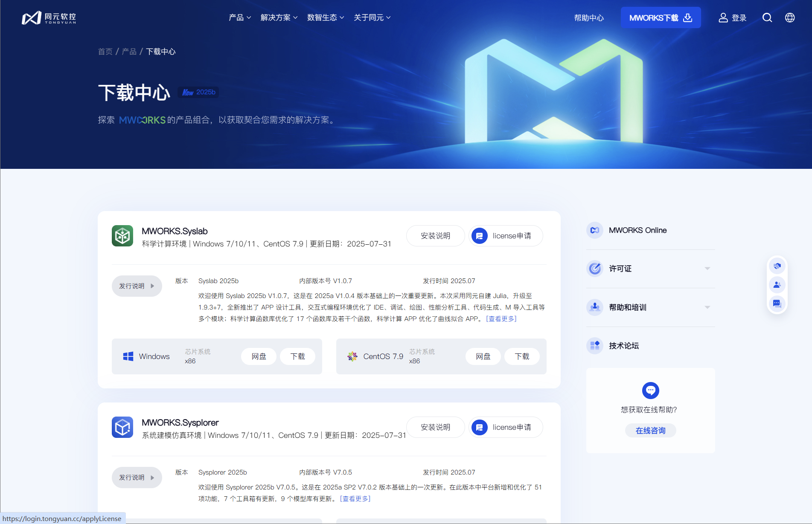Viewport: 812px width, 524px height.
Task: Click the 技术论坛 sidebar icon
Action: (595, 345)
